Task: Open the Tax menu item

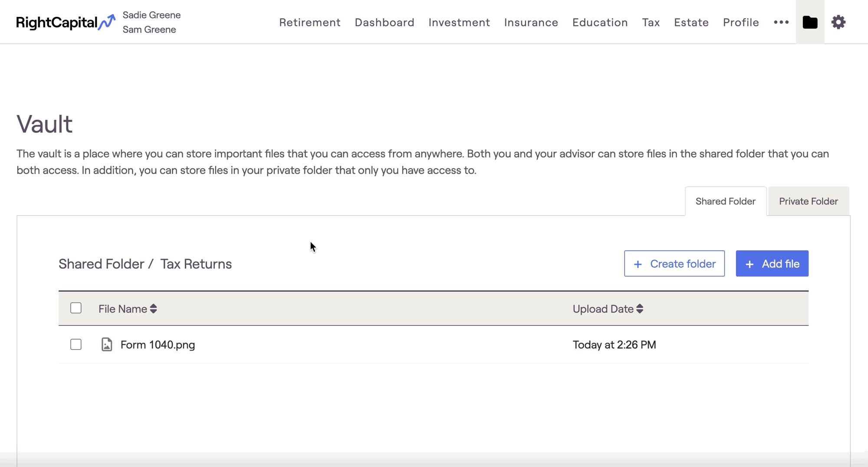Action: click(x=651, y=22)
